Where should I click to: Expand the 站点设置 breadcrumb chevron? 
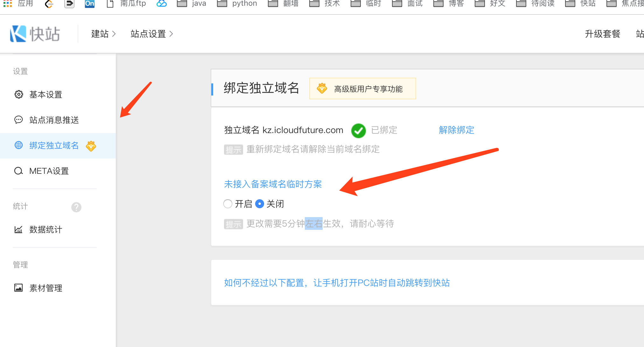click(171, 34)
